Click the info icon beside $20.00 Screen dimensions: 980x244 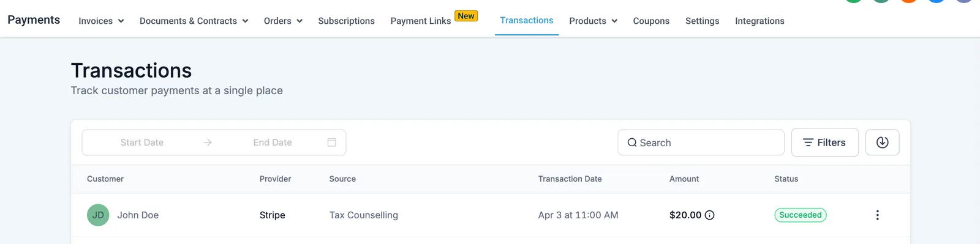709,215
